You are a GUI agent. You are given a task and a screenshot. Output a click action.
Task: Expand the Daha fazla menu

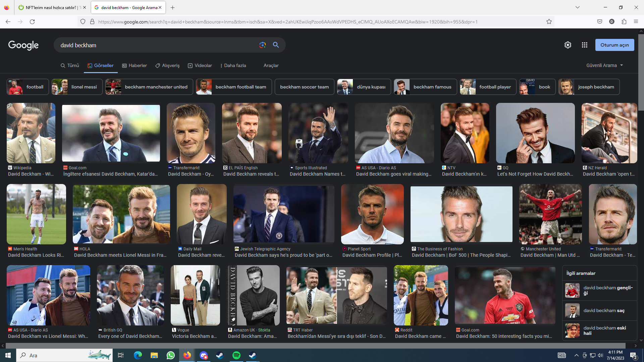pos(233,66)
